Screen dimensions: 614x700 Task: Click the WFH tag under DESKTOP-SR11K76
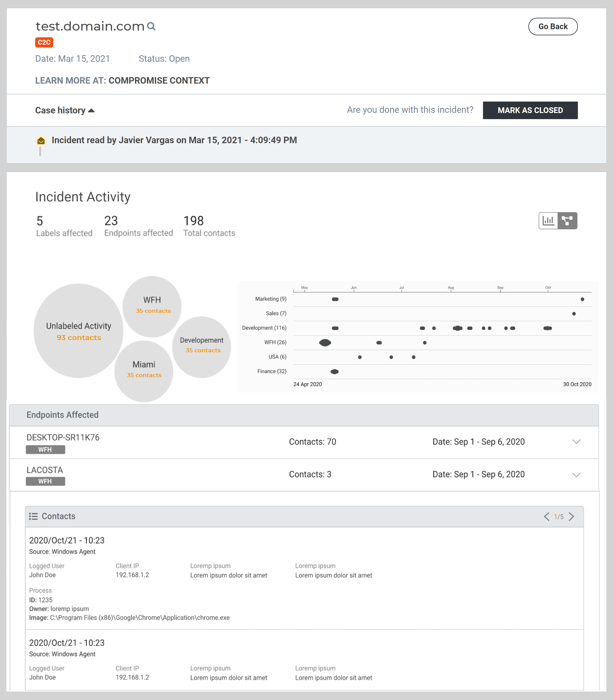(x=45, y=449)
